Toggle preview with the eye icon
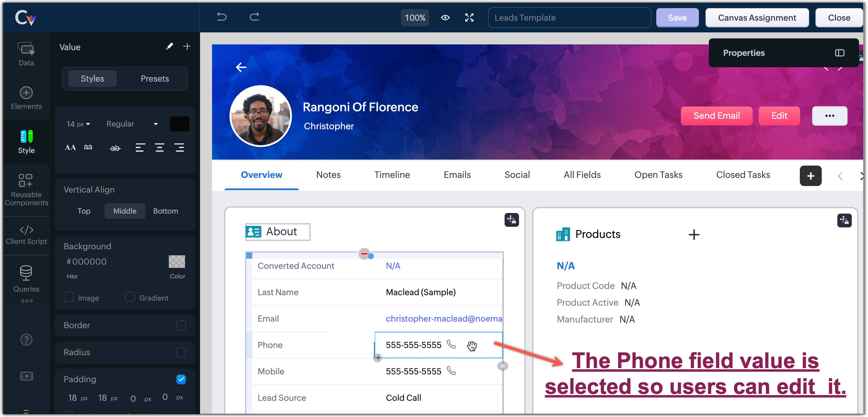The width and height of the screenshot is (868, 417). point(445,17)
